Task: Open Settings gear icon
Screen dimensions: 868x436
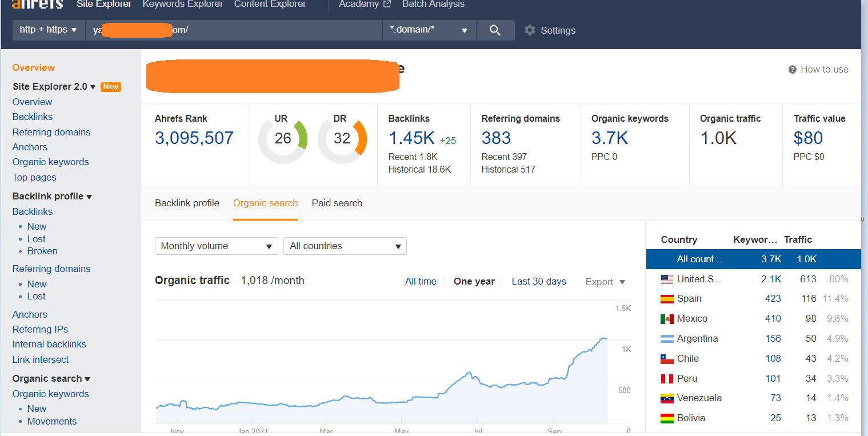Action: [x=530, y=30]
